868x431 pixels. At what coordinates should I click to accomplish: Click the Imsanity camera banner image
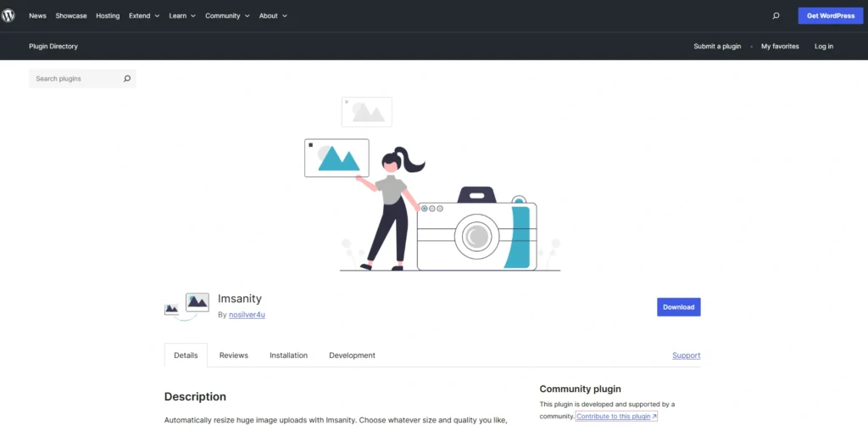pyautogui.click(x=433, y=184)
